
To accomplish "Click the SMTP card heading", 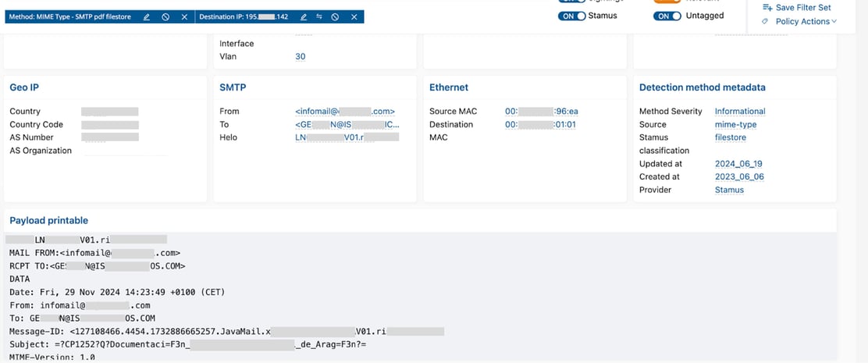I will coord(233,87).
